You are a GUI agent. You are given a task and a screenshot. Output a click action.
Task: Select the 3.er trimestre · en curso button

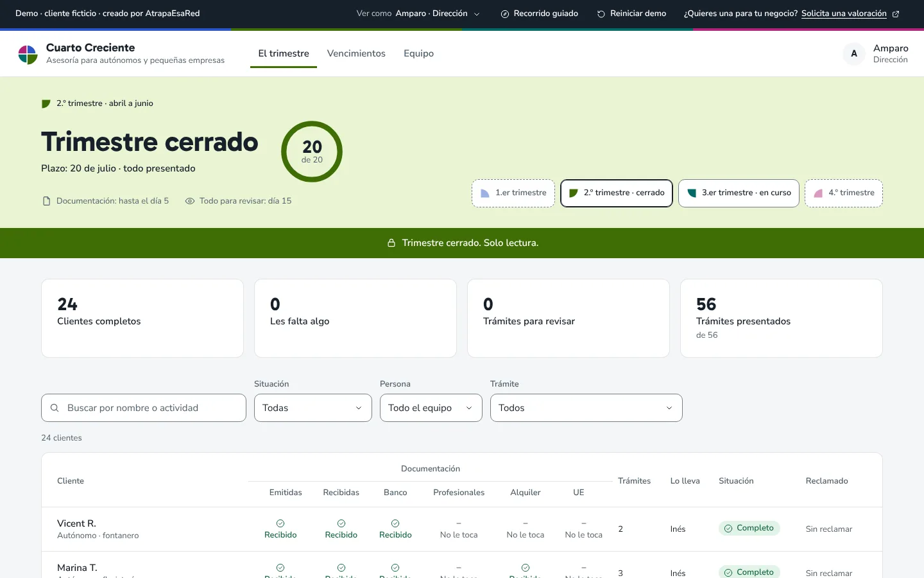click(739, 193)
